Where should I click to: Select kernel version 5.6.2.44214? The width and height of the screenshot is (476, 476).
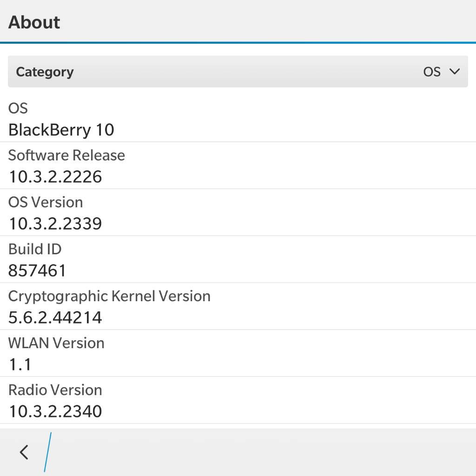(55, 317)
